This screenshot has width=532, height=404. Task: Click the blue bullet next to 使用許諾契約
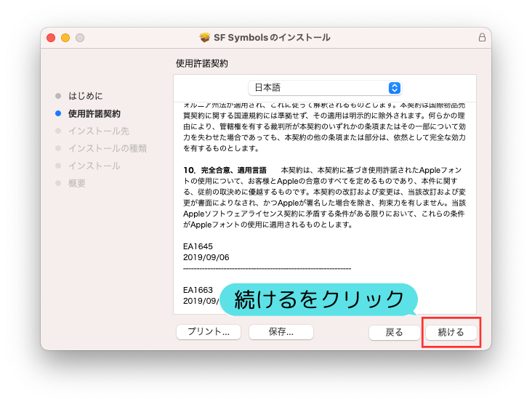click(x=58, y=113)
